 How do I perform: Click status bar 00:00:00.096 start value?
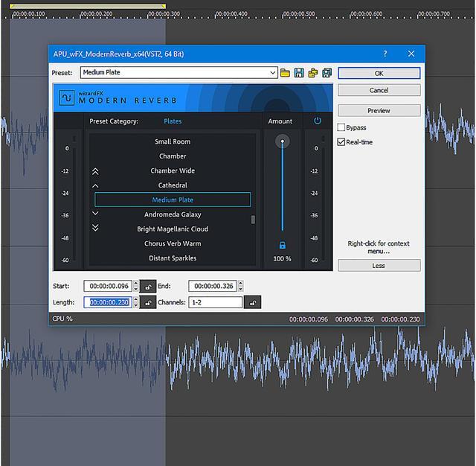(309, 319)
